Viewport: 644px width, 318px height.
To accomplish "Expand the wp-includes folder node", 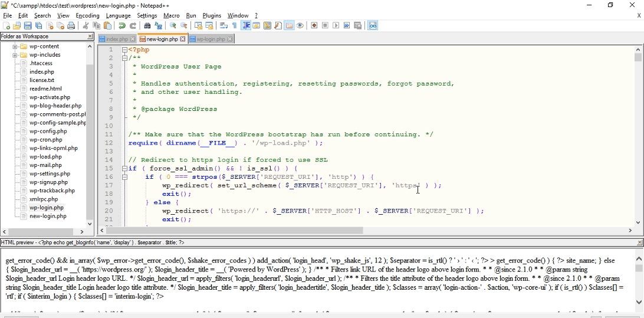I will 15,55.
